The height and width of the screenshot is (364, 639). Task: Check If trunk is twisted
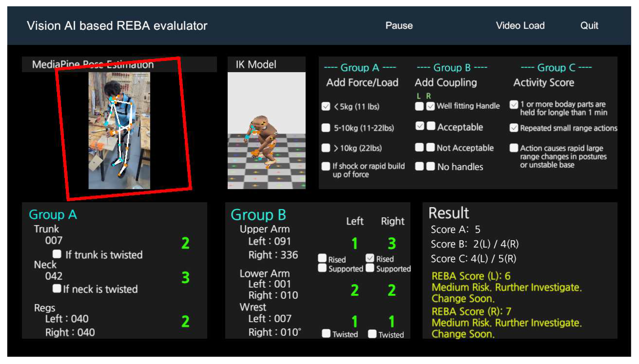pyautogui.click(x=57, y=254)
